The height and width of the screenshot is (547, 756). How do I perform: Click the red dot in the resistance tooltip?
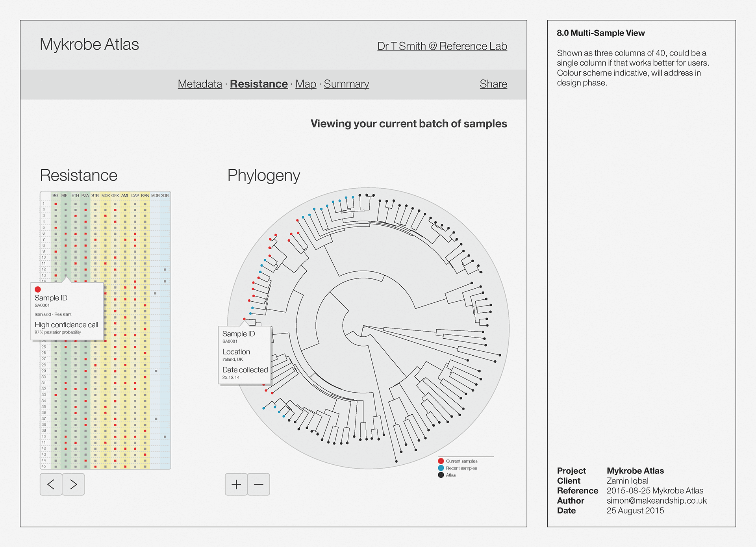coord(38,289)
